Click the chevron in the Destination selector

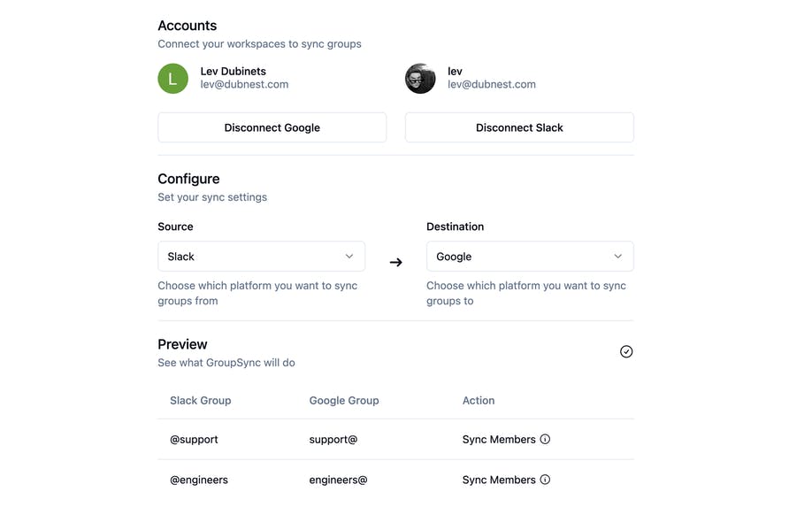[617, 257]
